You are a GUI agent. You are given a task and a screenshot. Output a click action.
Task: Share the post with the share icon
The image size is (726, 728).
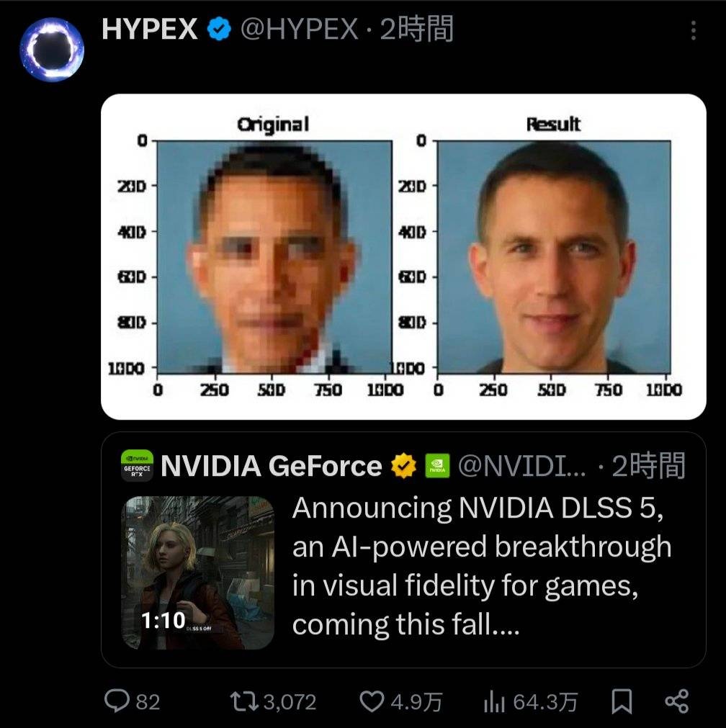pos(677,701)
